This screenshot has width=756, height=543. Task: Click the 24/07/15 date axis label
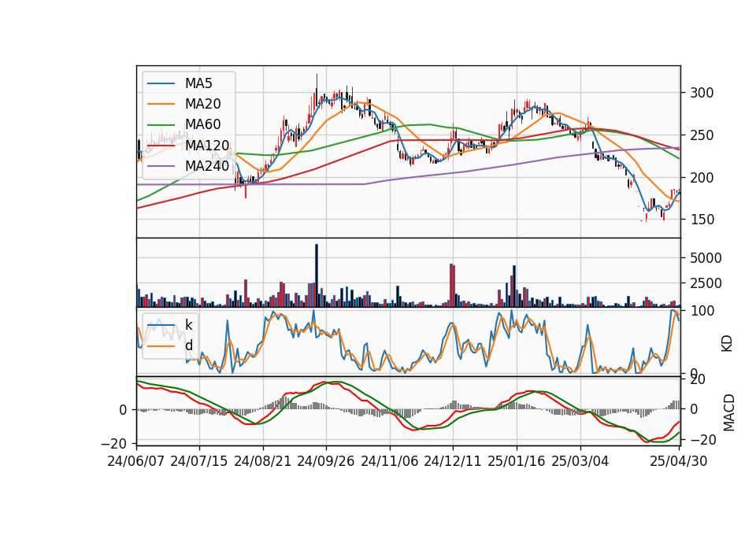pos(199,462)
